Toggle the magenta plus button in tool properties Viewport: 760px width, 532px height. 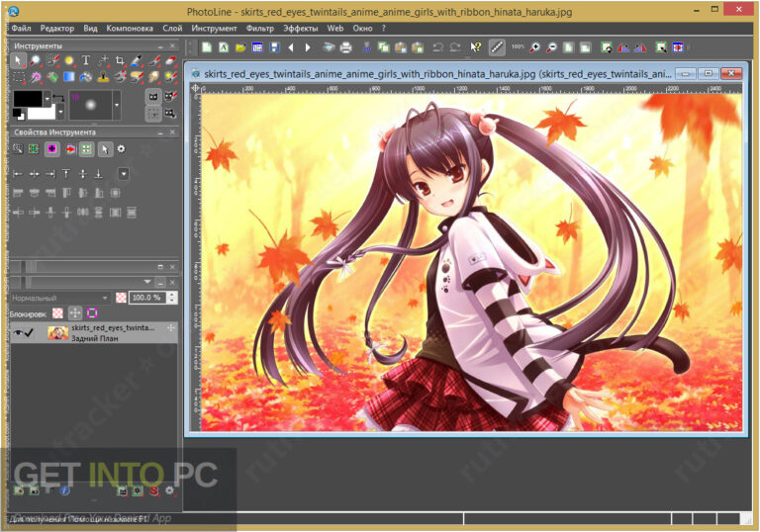pyautogui.click(x=51, y=149)
